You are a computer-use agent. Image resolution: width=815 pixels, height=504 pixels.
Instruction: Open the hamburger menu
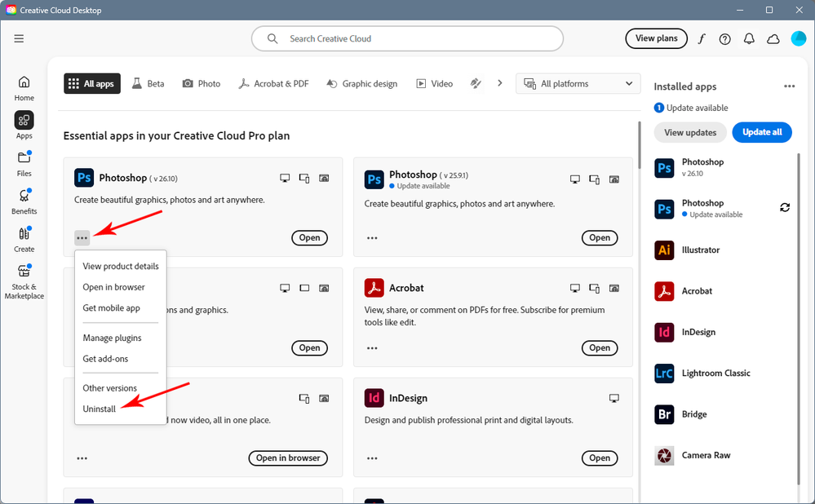pyautogui.click(x=19, y=38)
